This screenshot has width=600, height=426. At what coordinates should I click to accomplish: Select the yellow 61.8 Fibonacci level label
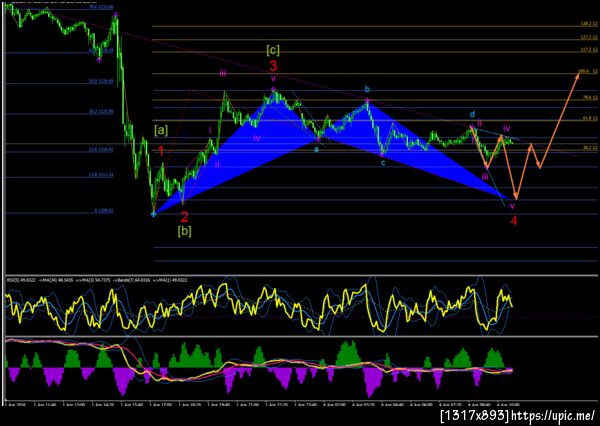(590, 119)
